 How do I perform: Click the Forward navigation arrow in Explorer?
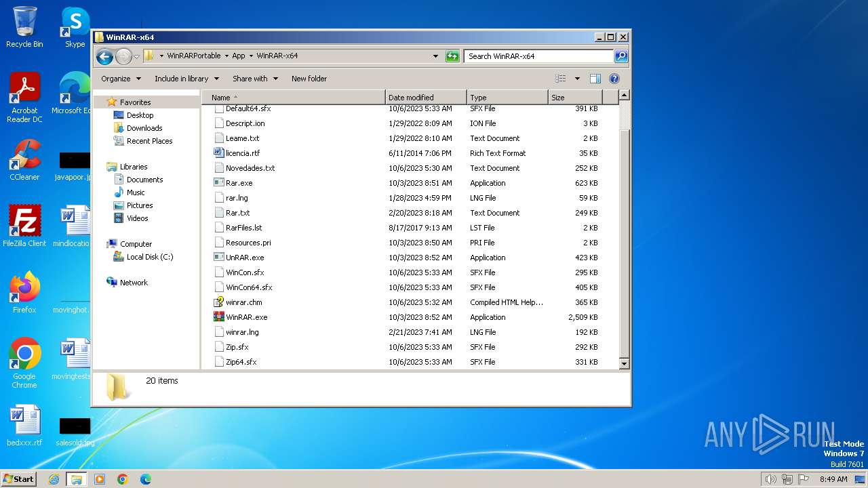pos(123,56)
